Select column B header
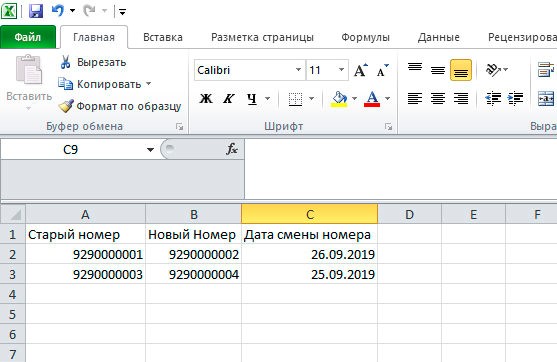Image resolution: width=557 pixels, height=362 pixels. (194, 215)
